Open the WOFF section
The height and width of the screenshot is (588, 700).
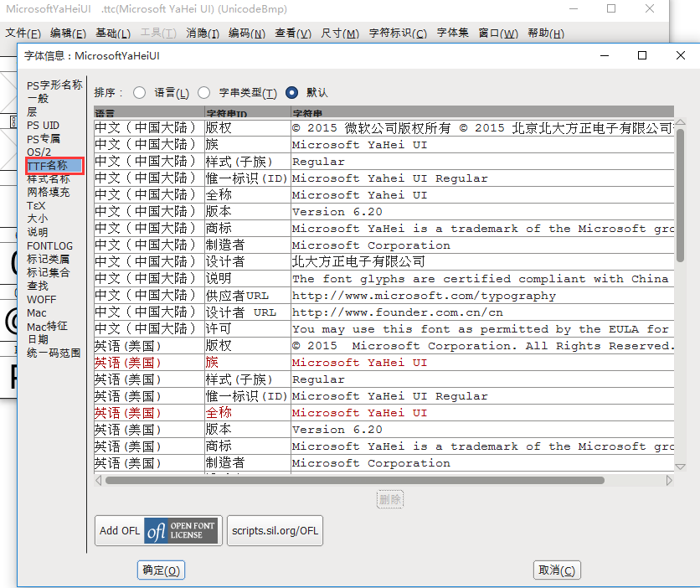click(42, 300)
